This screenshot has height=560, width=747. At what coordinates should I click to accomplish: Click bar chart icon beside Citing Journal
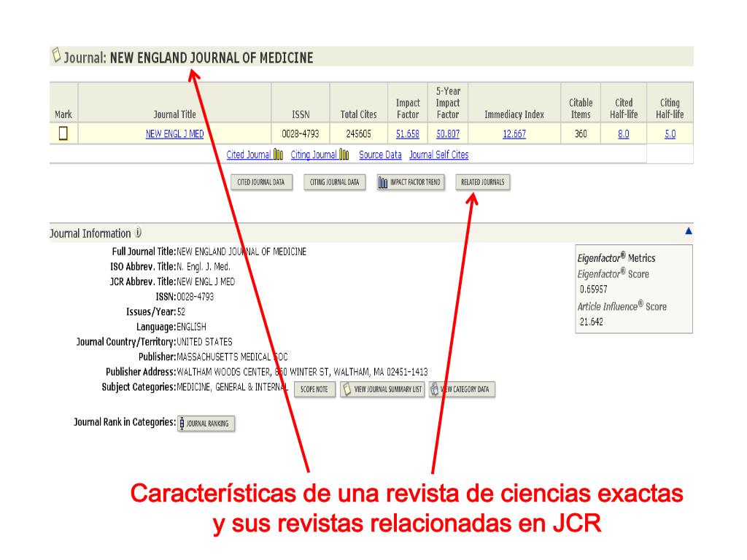point(344,155)
